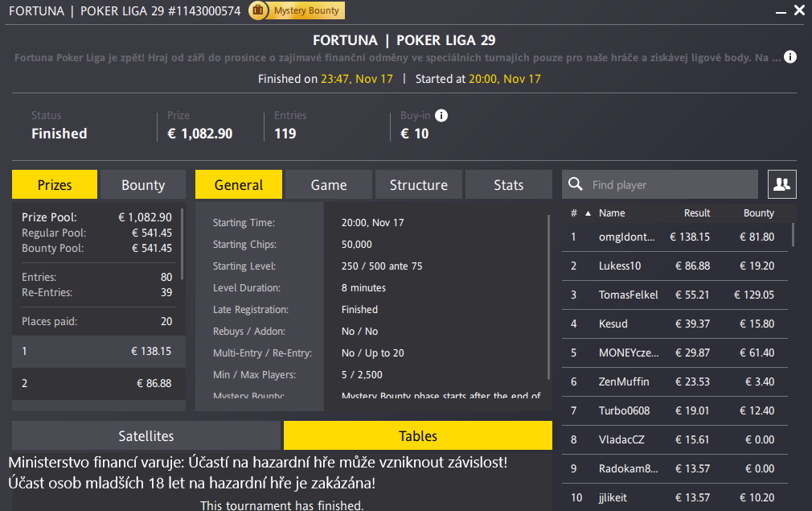Click the start time 20:00, Nov 17 header

[504, 79]
